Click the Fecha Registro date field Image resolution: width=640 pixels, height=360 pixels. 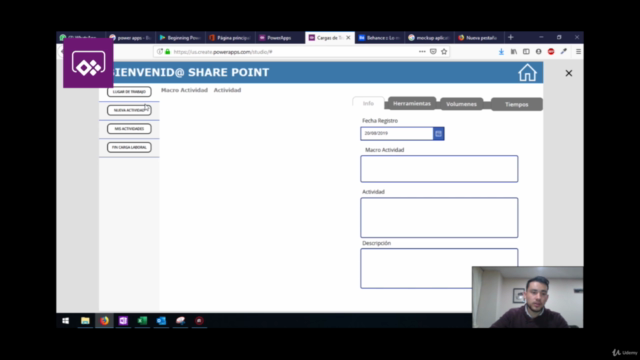pos(397,133)
